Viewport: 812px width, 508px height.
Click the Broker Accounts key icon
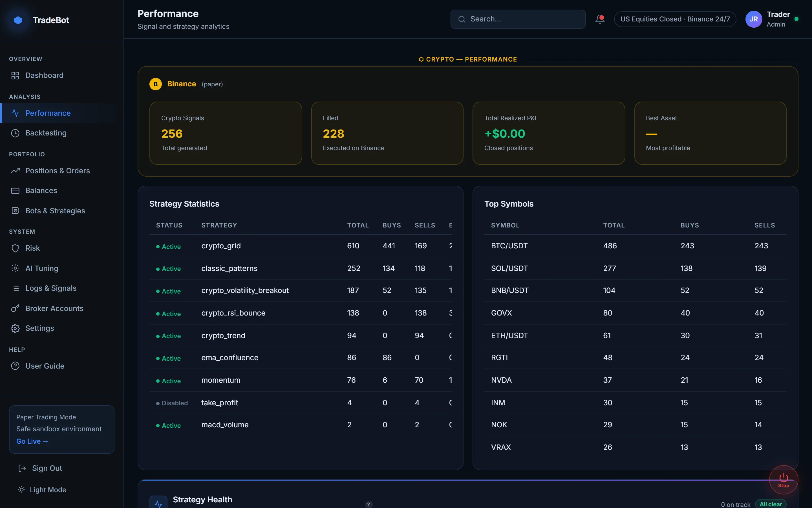(x=15, y=308)
